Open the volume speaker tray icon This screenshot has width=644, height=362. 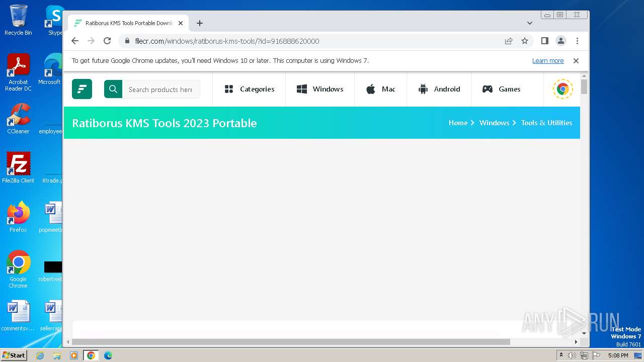pyautogui.click(x=572, y=355)
